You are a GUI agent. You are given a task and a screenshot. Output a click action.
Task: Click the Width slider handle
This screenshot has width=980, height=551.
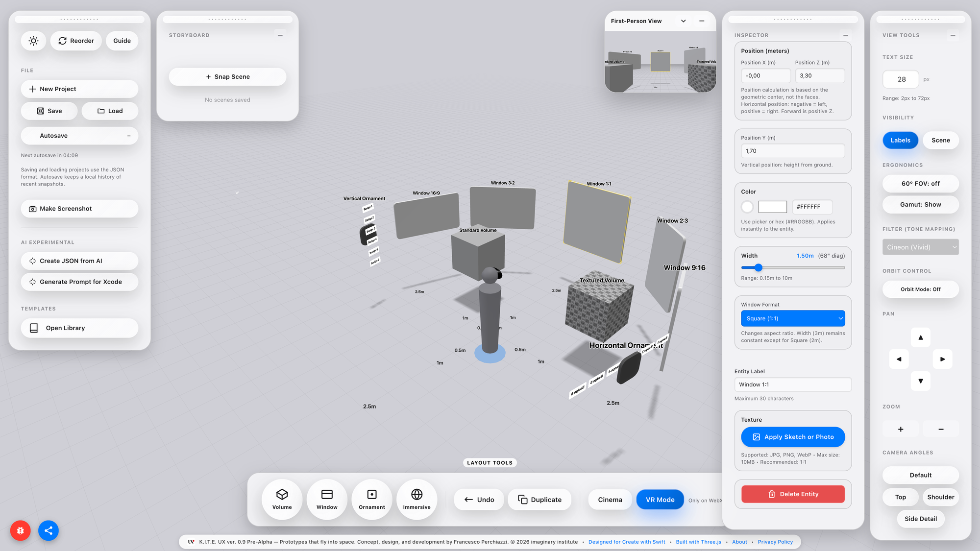(x=758, y=267)
